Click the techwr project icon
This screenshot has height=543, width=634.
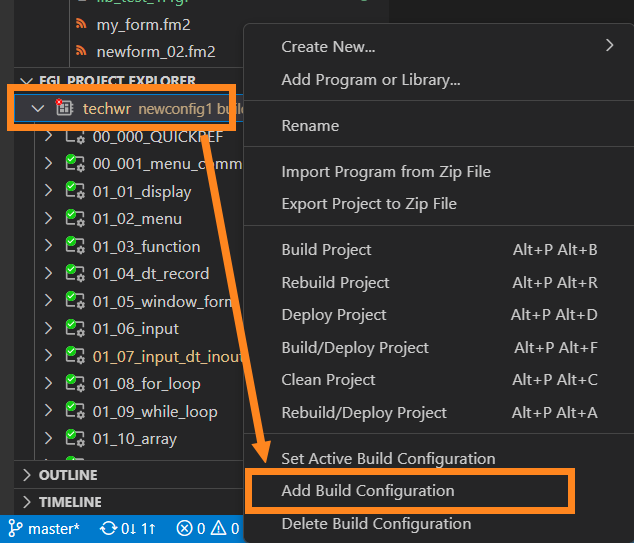tap(64, 108)
